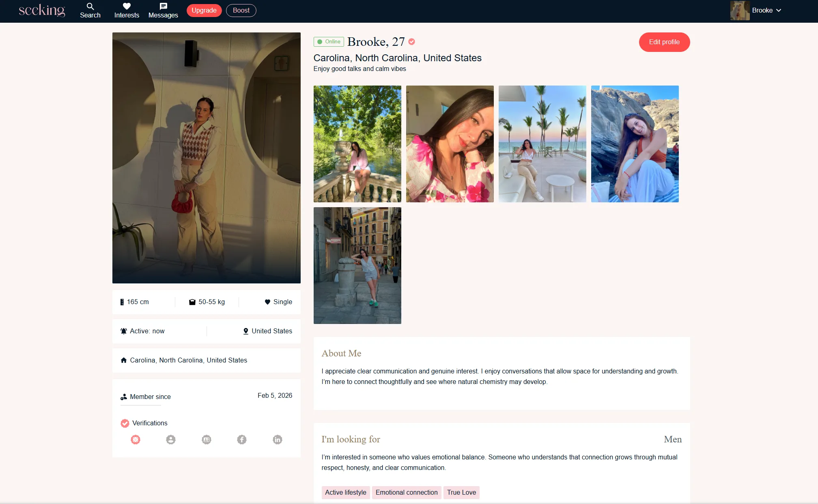Click the verified checkmark next to Brooke's name

pos(411,42)
